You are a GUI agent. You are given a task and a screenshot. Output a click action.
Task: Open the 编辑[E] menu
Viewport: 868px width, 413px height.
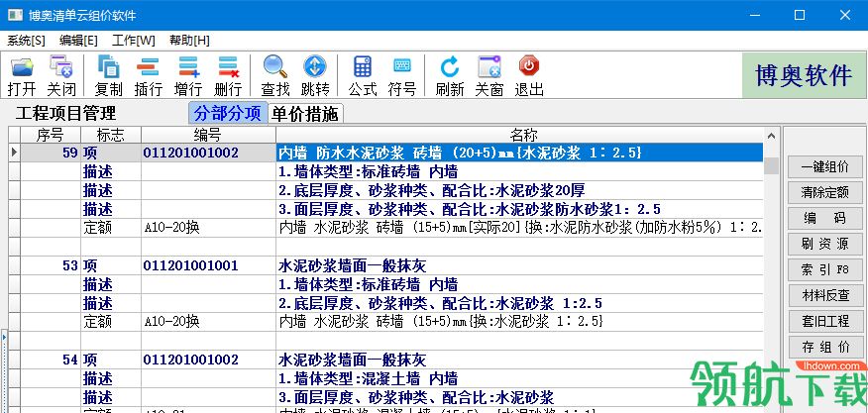click(x=78, y=41)
